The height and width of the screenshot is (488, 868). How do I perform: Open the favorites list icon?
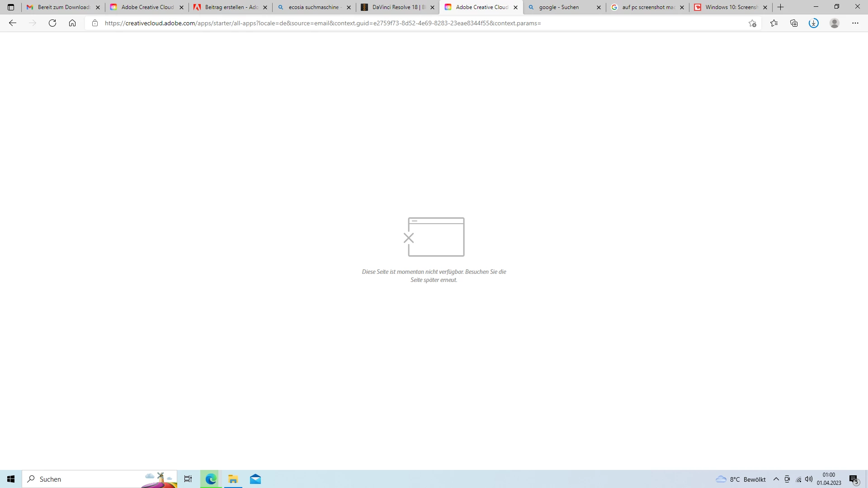coord(774,23)
